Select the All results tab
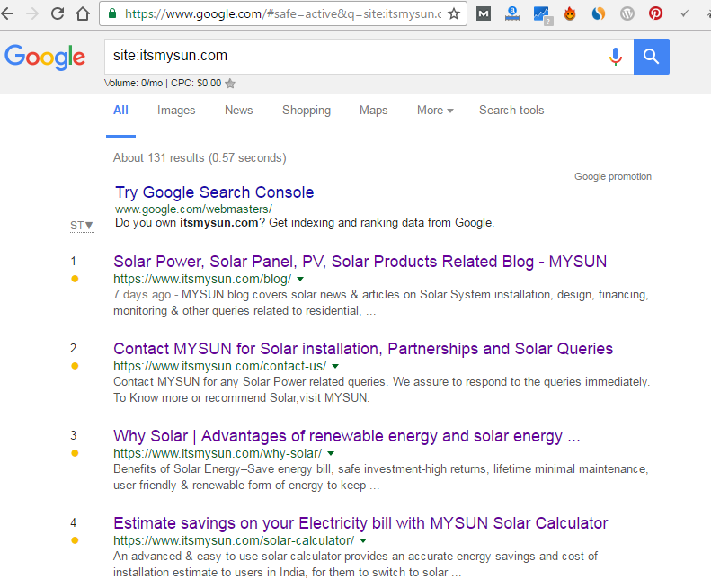711x588 pixels. tap(120, 111)
